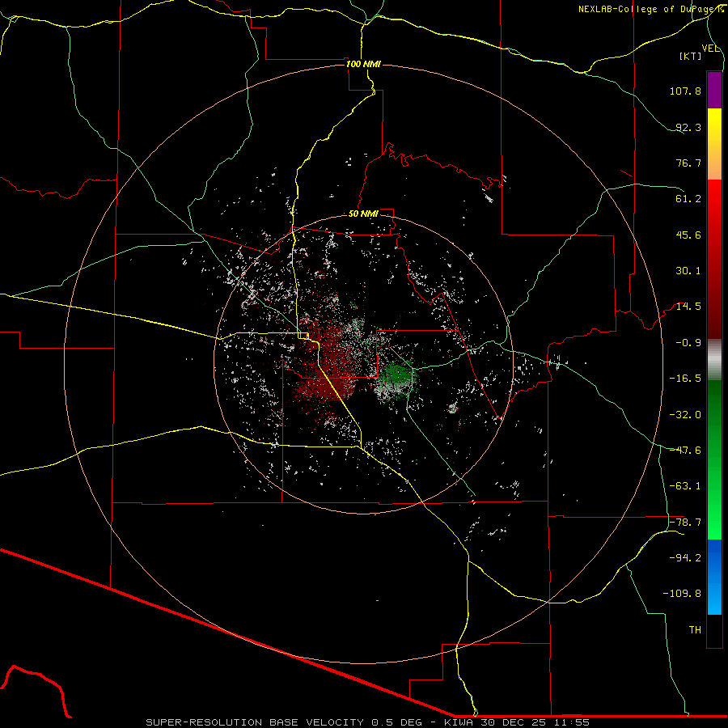Click the 'TH' legend label
Image resolution: width=728 pixels, height=728 pixels.
point(695,630)
